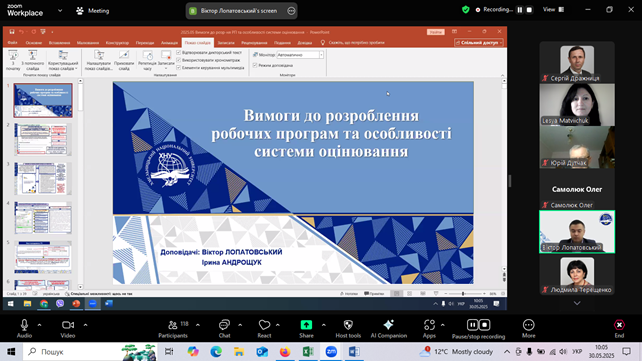This screenshot has height=362, width=643.
Task: Open the 'Файл' tab in PowerPoint
Action: tap(12, 43)
